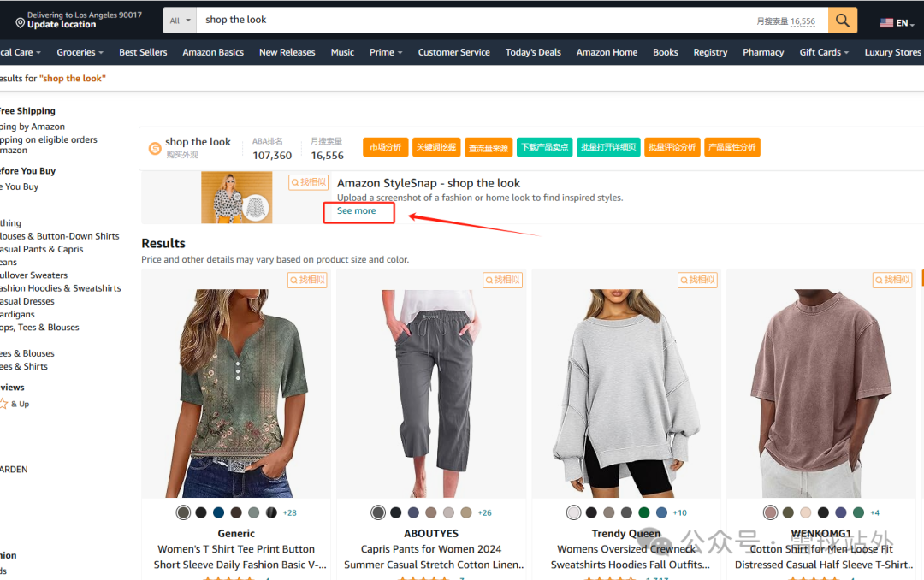Select purple swatch on WENKOMG1 shirt
Screen dimensions: 924x580
click(841, 512)
